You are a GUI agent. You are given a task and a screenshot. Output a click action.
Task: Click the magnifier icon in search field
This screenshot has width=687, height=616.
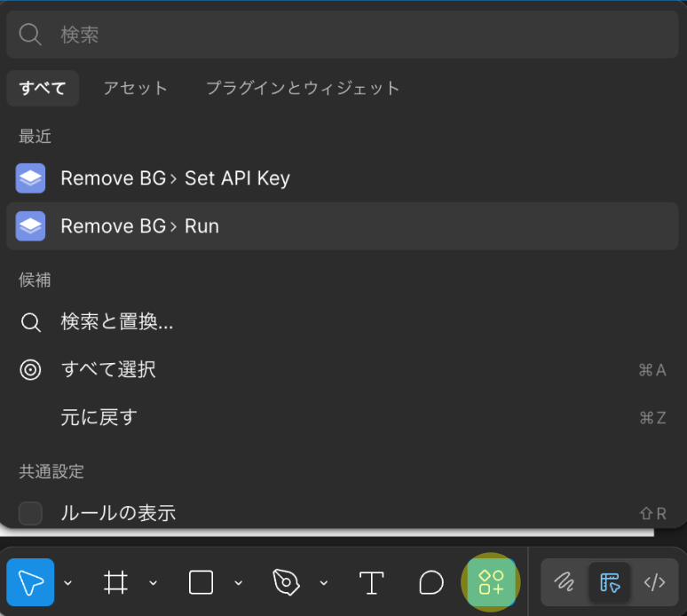pos(30,35)
